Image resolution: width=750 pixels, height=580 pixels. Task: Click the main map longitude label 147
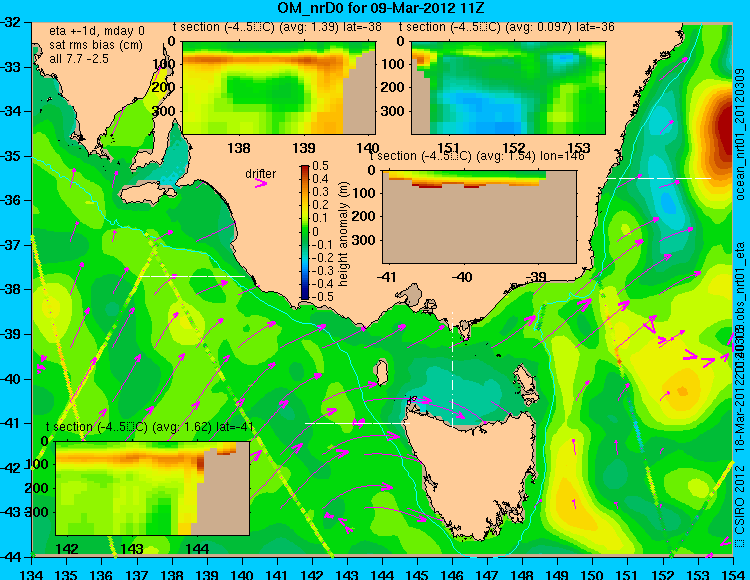tap(487, 574)
